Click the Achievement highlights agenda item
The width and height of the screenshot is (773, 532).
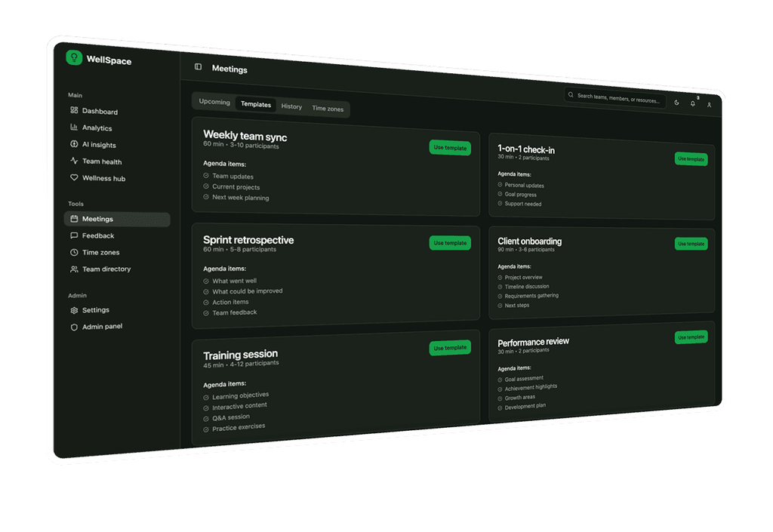[x=531, y=388]
